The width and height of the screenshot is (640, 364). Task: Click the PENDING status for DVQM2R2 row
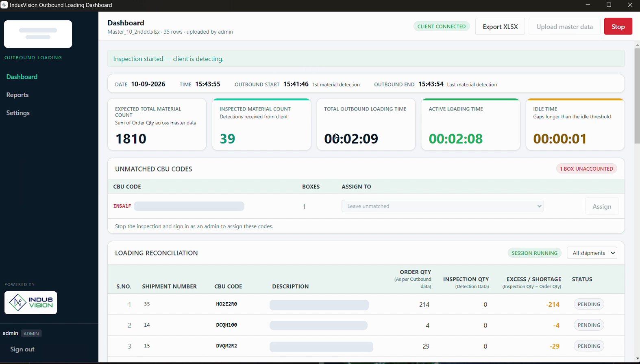(x=589, y=346)
